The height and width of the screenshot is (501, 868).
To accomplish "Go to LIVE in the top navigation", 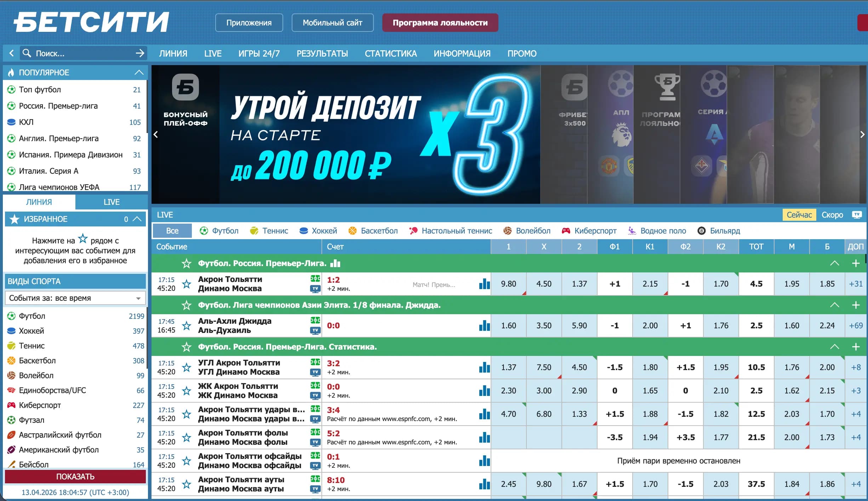I will 213,53.
